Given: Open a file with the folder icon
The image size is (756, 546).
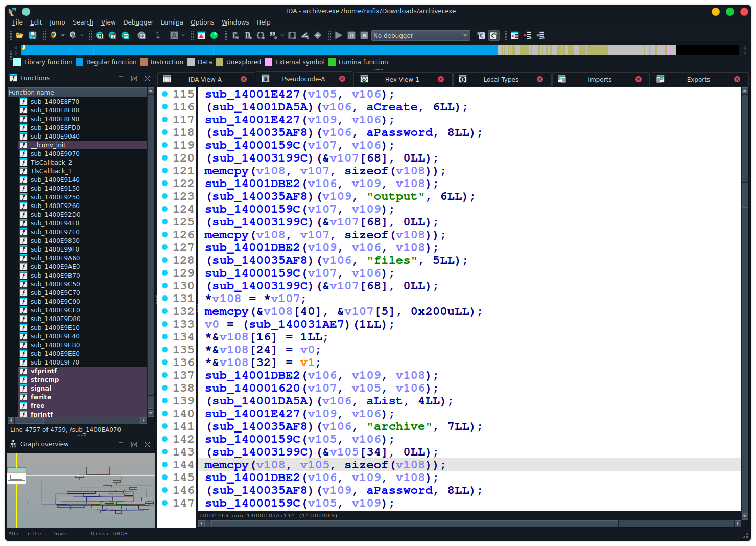Looking at the screenshot, I should click(x=19, y=35).
